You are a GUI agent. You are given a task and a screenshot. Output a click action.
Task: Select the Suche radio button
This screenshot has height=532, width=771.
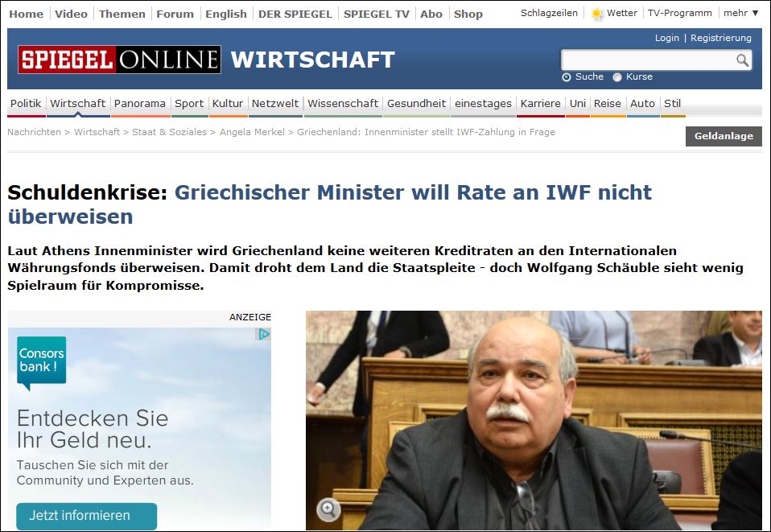[567, 77]
